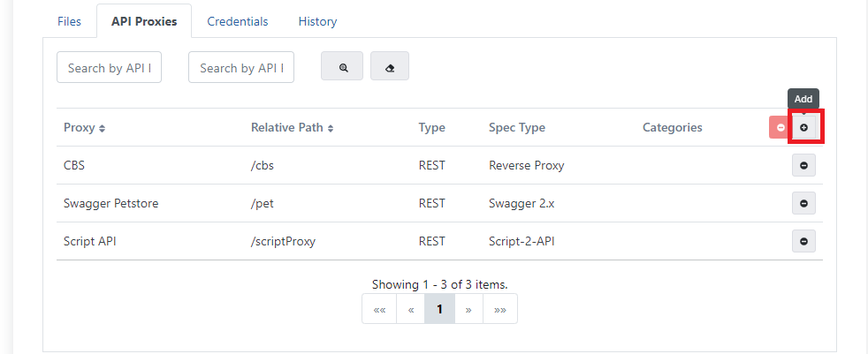Go to next page of results
This screenshot has height=354, width=868.
pyautogui.click(x=468, y=310)
